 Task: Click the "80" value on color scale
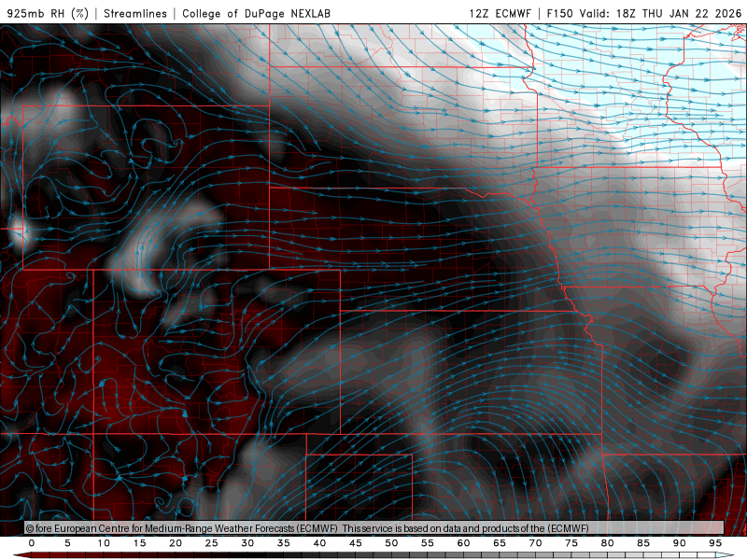pyautogui.click(x=607, y=543)
